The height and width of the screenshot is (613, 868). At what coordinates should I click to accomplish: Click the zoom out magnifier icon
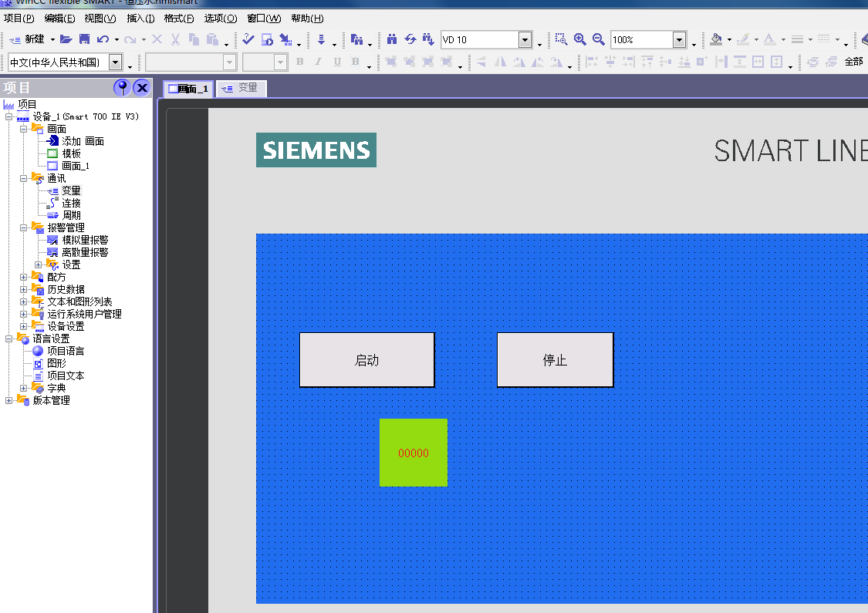(598, 39)
